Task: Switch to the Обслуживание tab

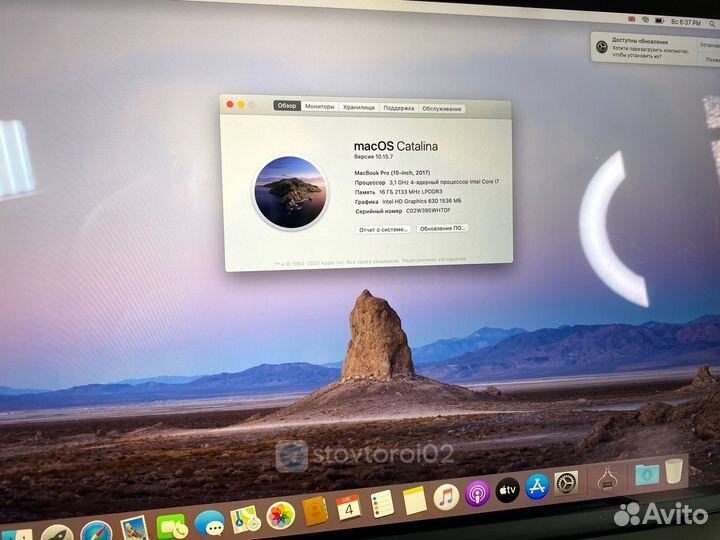Action: (x=442, y=109)
